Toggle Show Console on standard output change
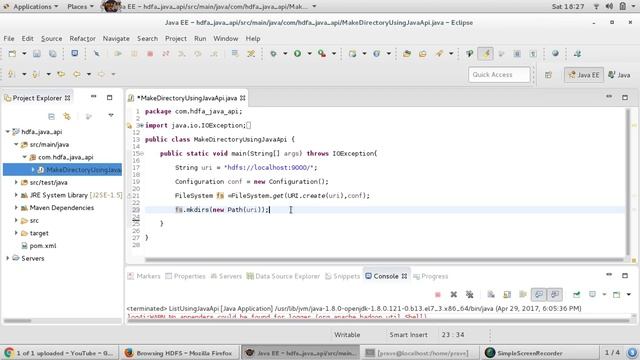This screenshot has width=640, height=360. 539,294
